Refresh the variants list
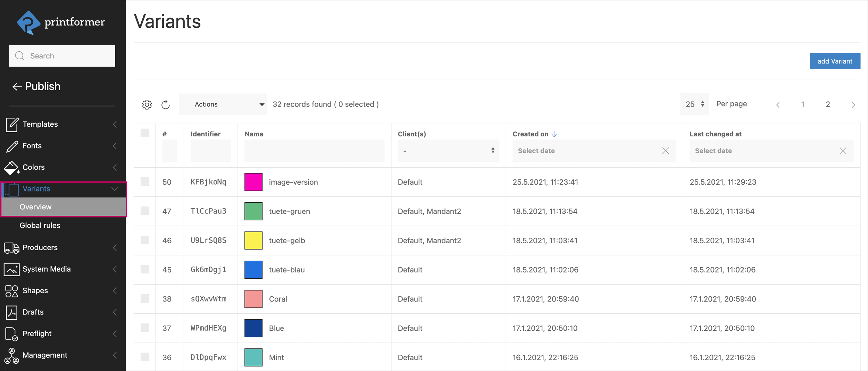The width and height of the screenshot is (868, 371). coord(166,104)
